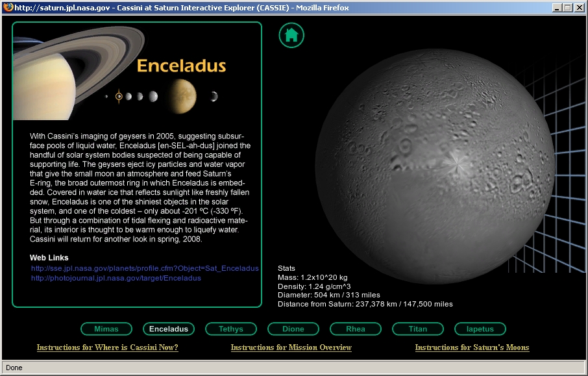The height and width of the screenshot is (376, 588).
Task: Click the green home icon
Action: coord(291,35)
